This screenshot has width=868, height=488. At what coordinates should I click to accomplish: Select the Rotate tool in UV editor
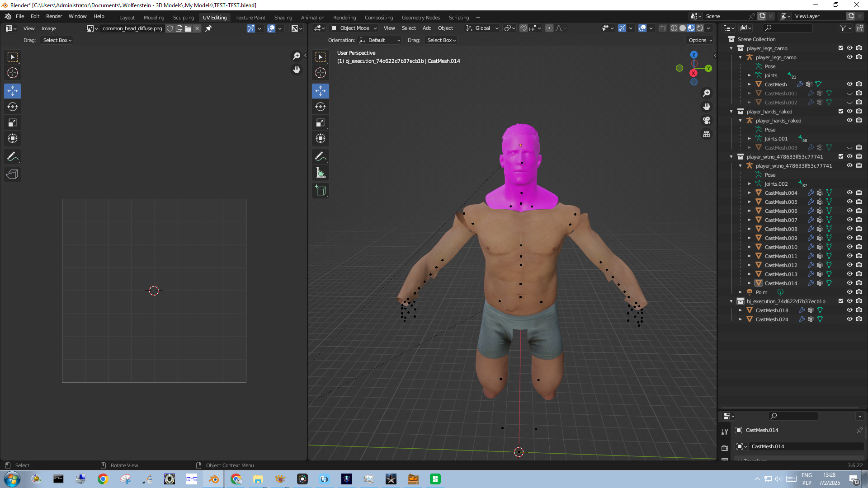point(13,107)
